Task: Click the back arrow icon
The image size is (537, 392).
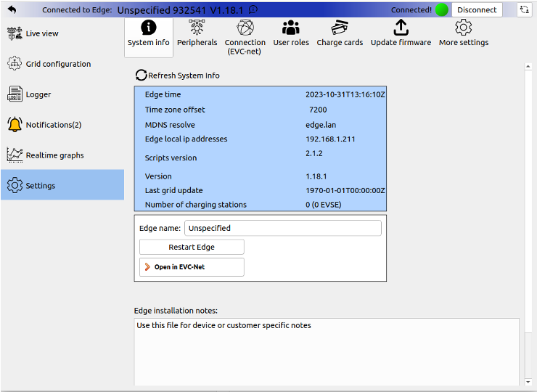Action: [12, 9]
